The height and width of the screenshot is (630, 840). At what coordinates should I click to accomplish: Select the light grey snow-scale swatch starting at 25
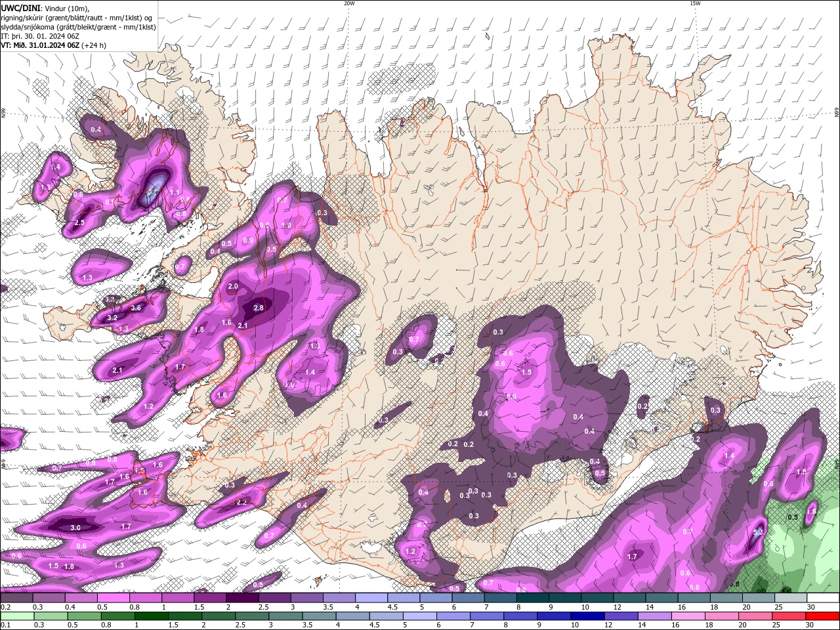pyautogui.click(x=791, y=598)
